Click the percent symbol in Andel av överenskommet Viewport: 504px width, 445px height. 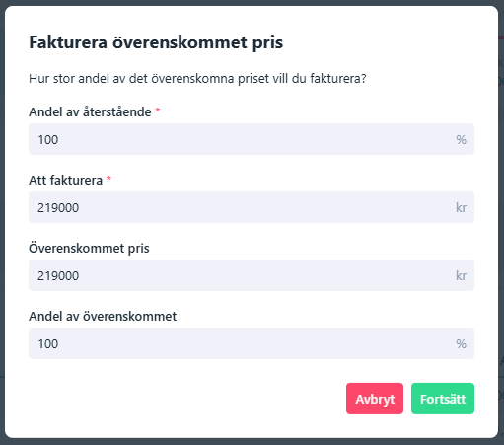pos(461,344)
